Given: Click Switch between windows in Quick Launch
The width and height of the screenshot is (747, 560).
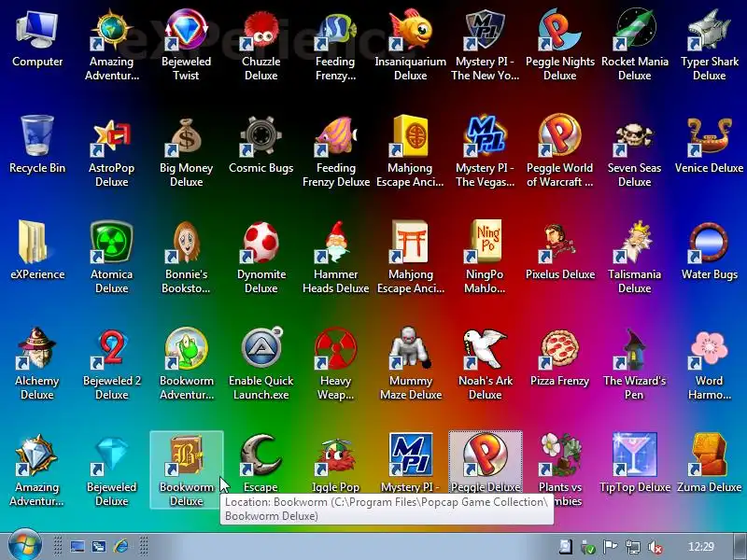Looking at the screenshot, I should 99,546.
